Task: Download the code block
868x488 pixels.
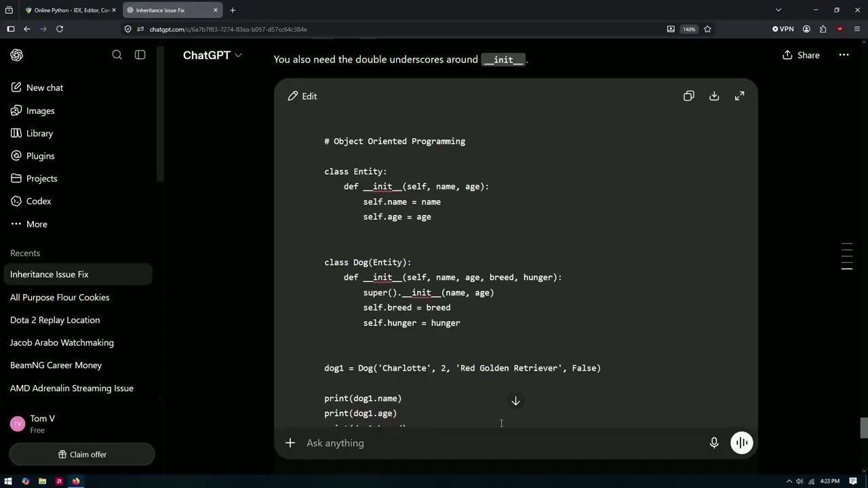Action: 714,96
